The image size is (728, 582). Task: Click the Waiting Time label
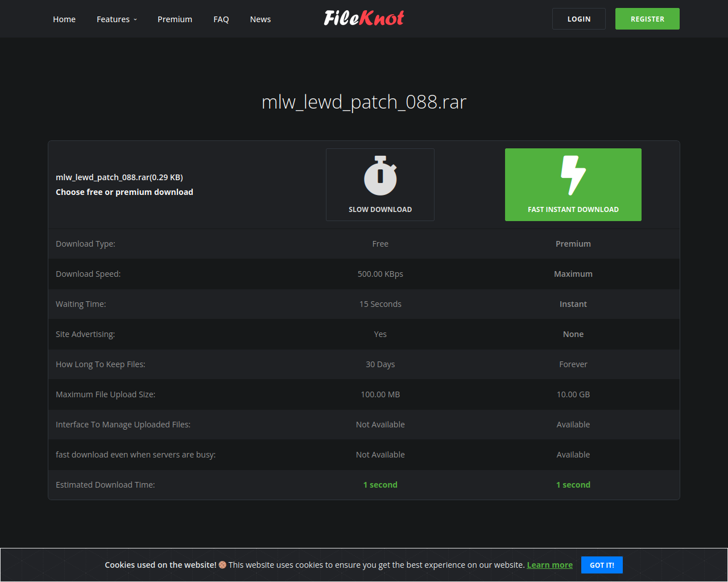click(81, 304)
